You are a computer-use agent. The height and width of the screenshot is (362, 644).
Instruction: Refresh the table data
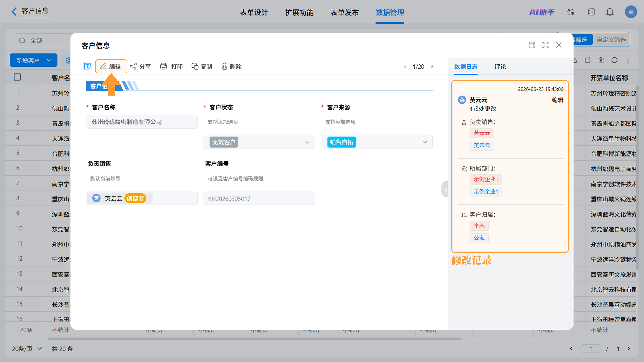[614, 60]
